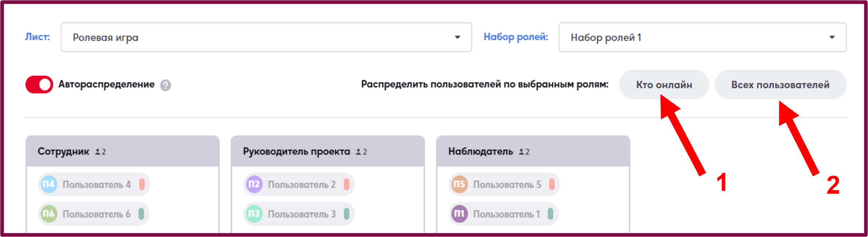
Task: Click the green status indicator of Пользователь 1
Action: pyautogui.click(x=550, y=214)
